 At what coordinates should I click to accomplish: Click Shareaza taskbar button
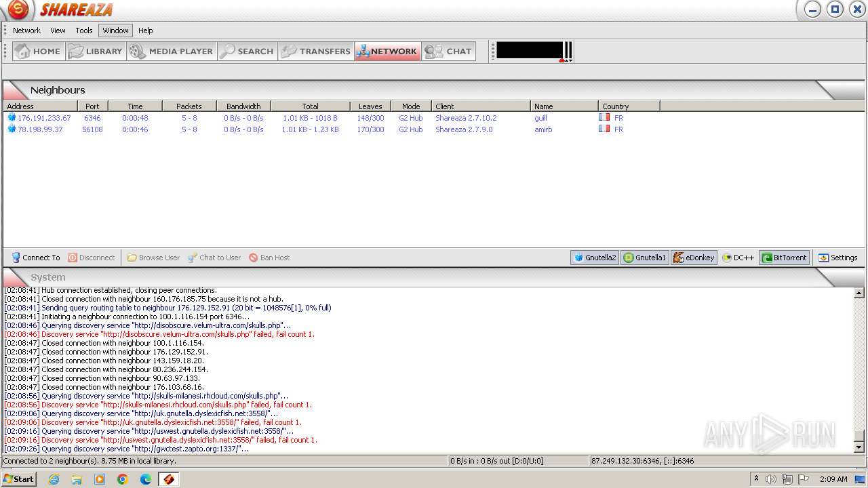coord(169,479)
